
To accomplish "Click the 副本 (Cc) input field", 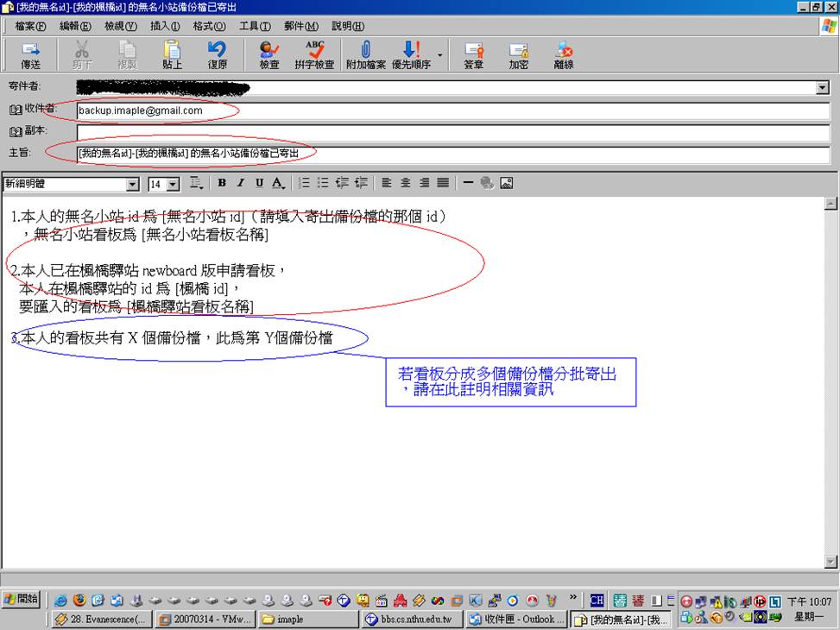I will point(452,132).
